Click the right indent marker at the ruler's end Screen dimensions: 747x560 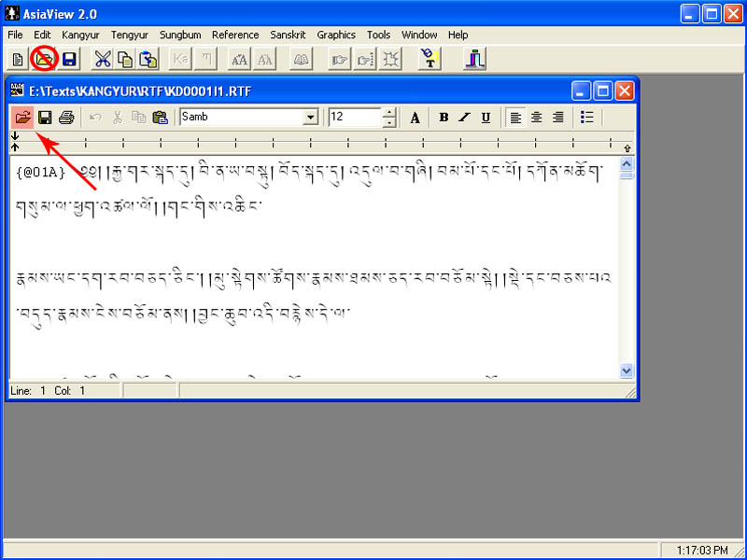(x=627, y=148)
